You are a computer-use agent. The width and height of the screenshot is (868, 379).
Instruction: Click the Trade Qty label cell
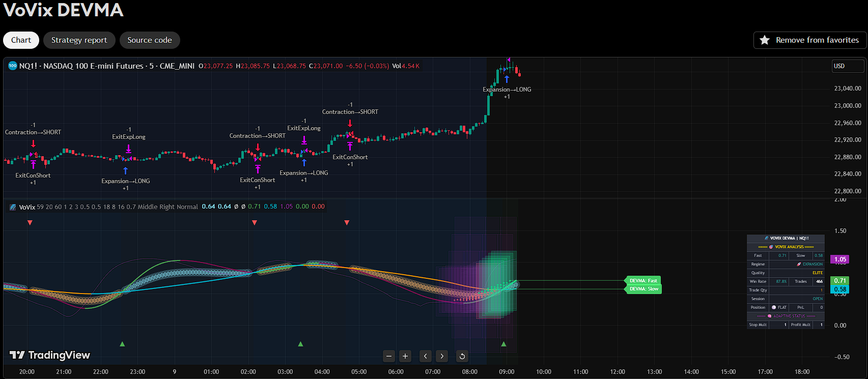[x=758, y=290]
